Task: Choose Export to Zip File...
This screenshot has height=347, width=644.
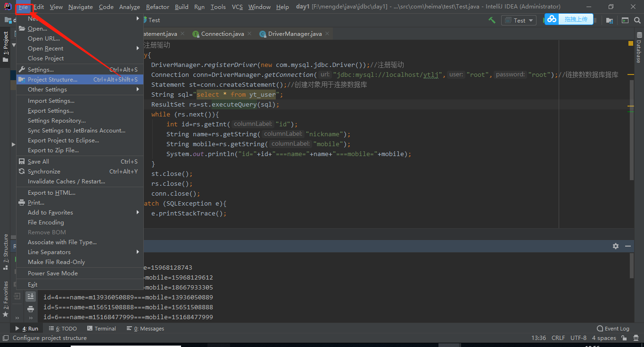Action: 80,150
